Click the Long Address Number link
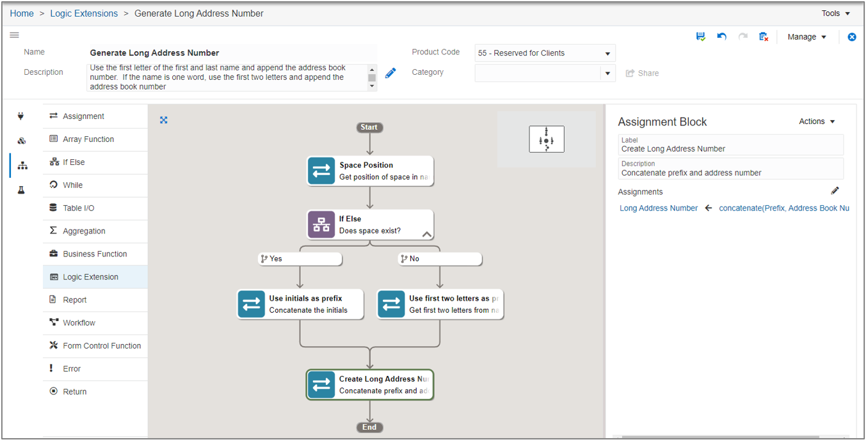This screenshot has height=440, width=868. point(659,208)
